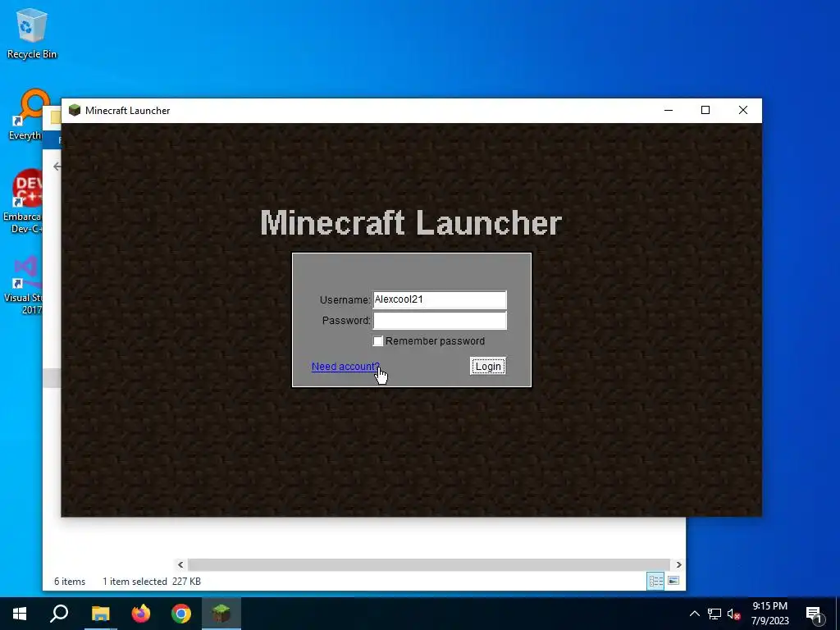Click the muted volume tray icon
Screen dimensions: 840x630
734,614
